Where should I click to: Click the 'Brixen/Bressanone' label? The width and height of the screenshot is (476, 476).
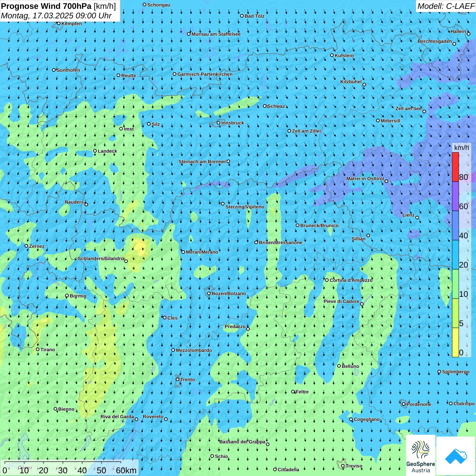point(280,242)
